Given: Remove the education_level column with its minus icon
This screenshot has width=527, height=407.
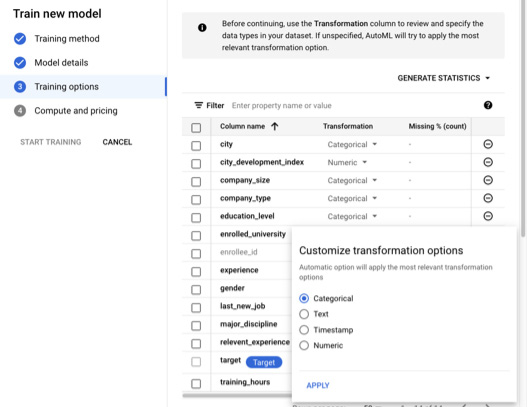Looking at the screenshot, I should tap(488, 216).
